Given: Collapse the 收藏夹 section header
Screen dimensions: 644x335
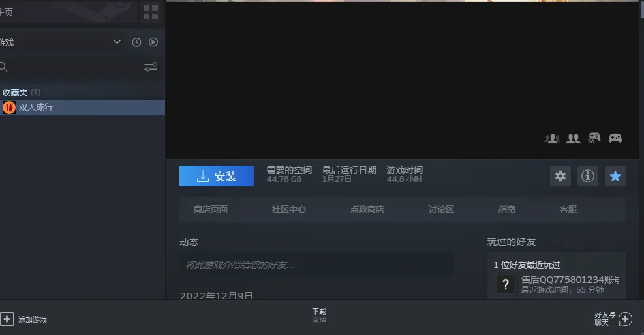Looking at the screenshot, I should tap(15, 93).
